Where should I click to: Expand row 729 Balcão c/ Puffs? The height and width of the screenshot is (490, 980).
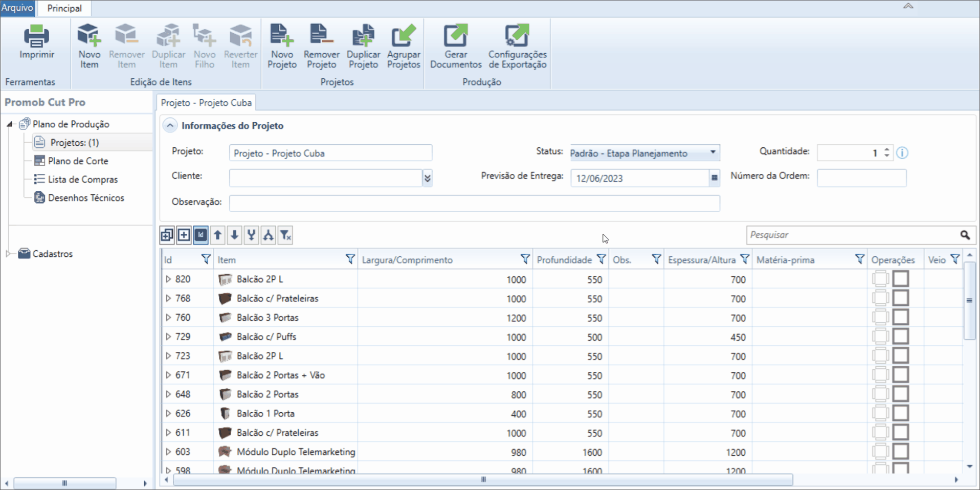[168, 337]
